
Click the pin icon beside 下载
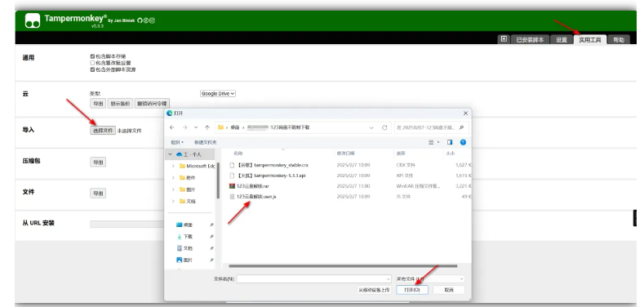click(x=211, y=237)
